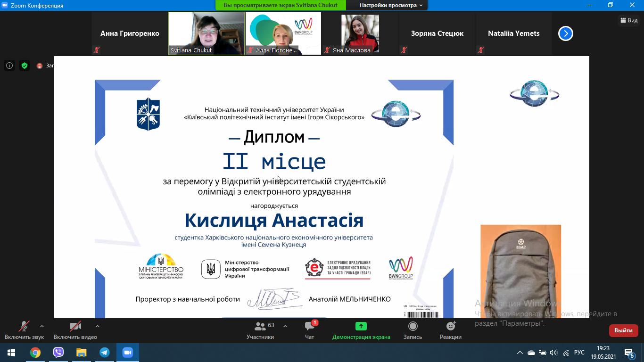This screenshot has height=362, width=644.
Task: Click the shared backpack photo
Action: pos(521,271)
